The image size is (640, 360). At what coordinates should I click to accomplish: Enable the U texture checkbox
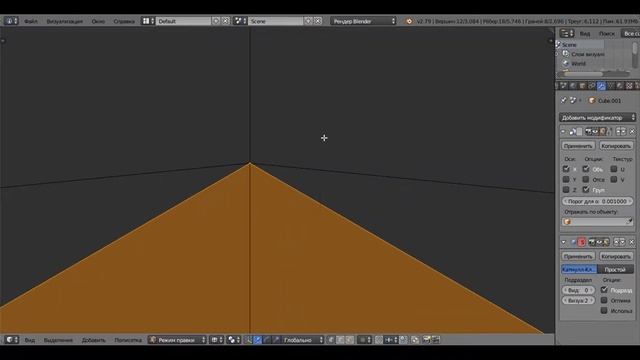tap(614, 169)
